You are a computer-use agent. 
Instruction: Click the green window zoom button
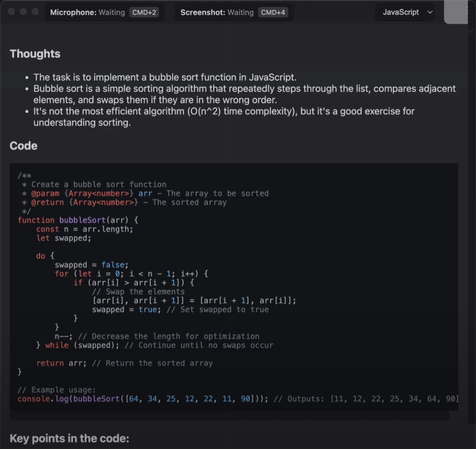coord(35,12)
